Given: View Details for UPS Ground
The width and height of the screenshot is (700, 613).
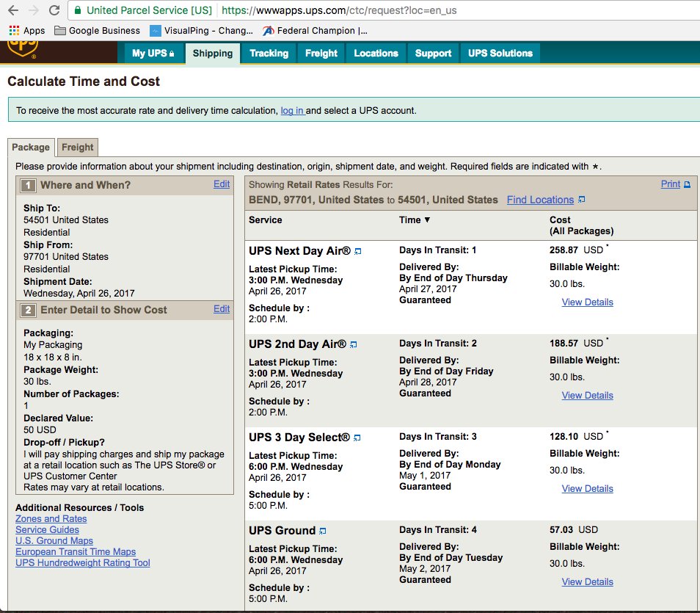Looking at the screenshot, I should tap(587, 581).
